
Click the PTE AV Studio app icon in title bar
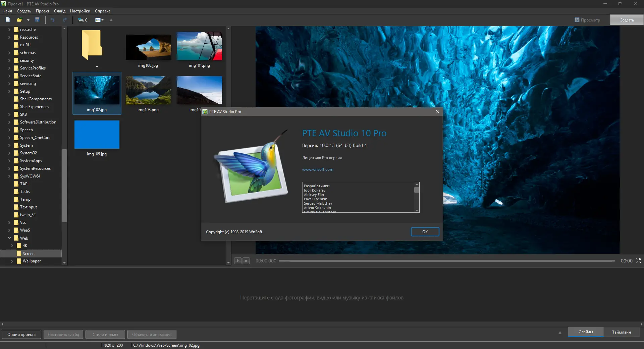(3, 4)
